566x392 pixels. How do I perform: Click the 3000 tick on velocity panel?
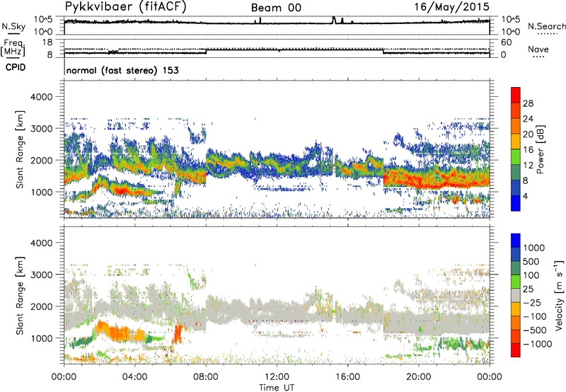point(41,275)
